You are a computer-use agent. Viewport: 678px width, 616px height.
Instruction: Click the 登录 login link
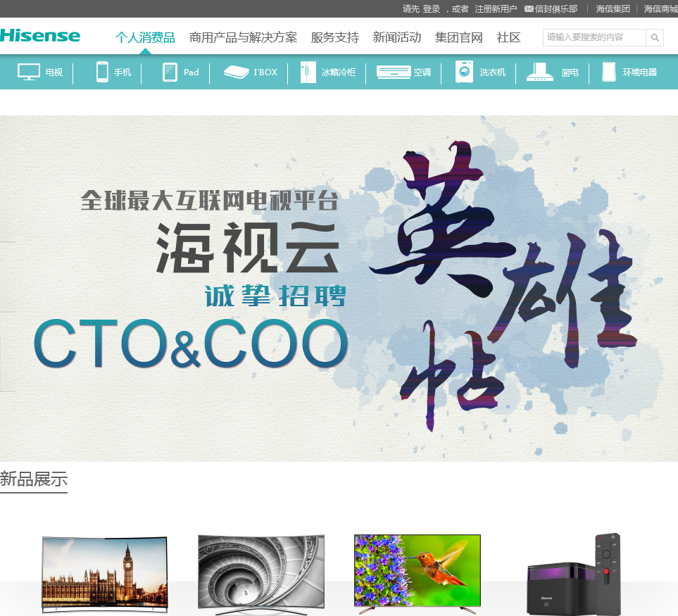pyautogui.click(x=431, y=8)
